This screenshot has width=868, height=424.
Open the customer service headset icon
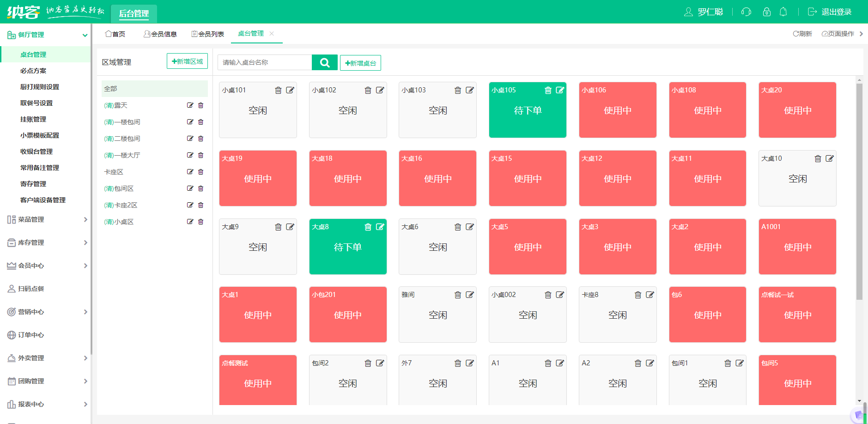[x=746, y=12]
